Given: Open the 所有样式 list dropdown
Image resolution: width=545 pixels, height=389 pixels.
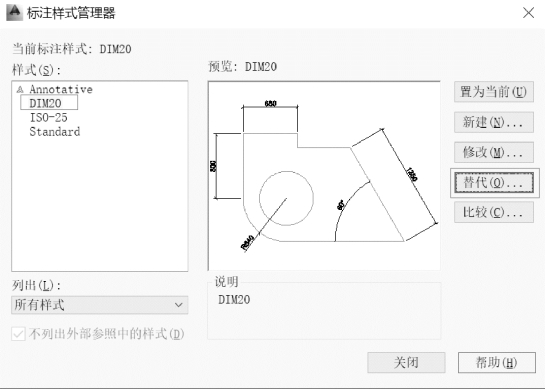Looking at the screenshot, I should pyautogui.click(x=99, y=305).
